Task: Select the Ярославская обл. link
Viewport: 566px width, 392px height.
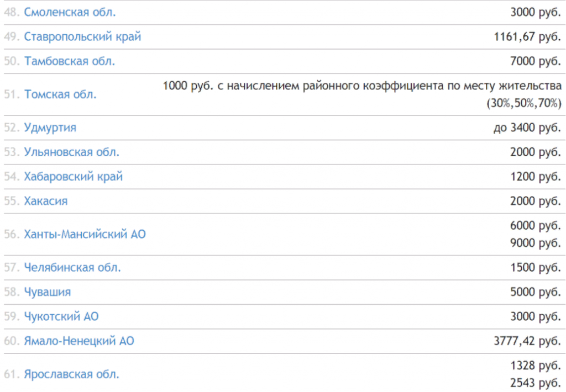Action: point(72,374)
